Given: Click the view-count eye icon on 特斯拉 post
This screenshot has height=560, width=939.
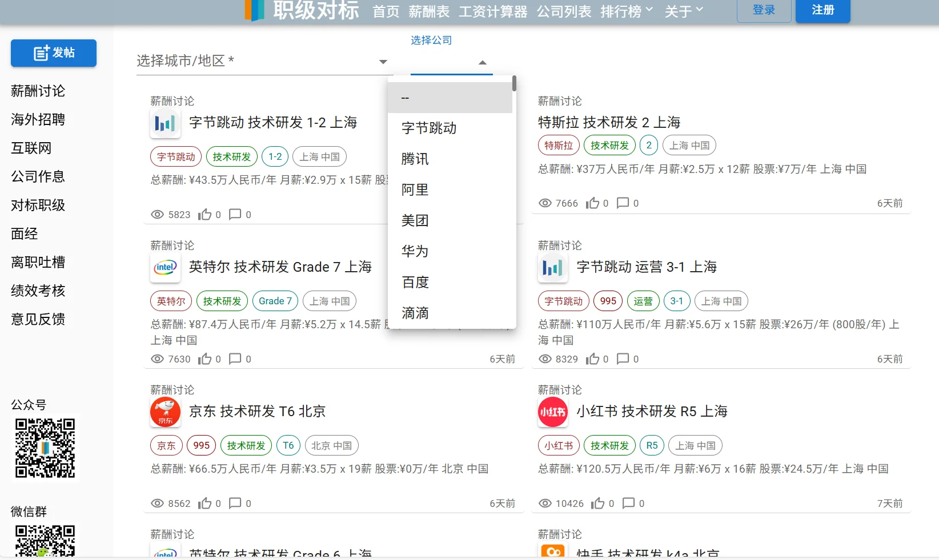Looking at the screenshot, I should click(545, 203).
